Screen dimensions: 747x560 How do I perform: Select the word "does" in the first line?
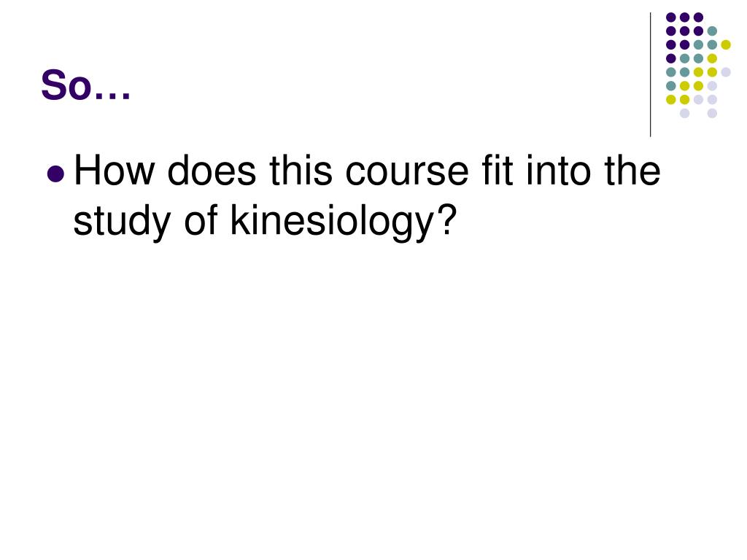click(x=212, y=171)
